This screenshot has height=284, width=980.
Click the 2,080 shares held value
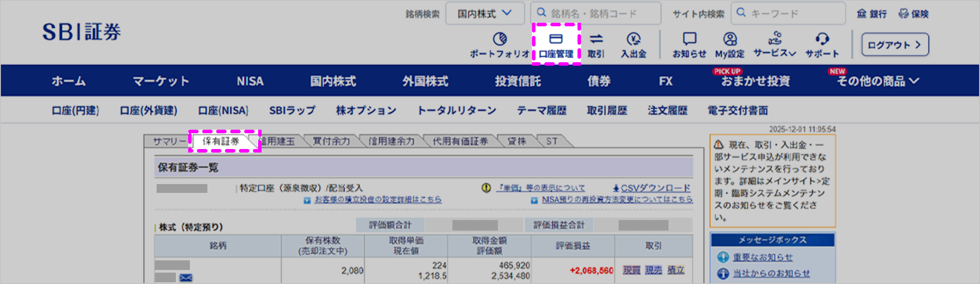[x=352, y=270]
